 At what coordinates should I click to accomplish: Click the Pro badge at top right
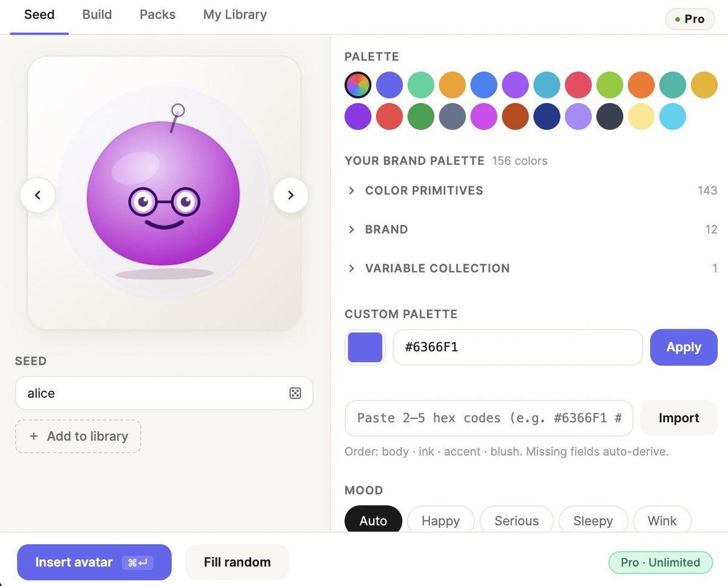click(x=690, y=19)
